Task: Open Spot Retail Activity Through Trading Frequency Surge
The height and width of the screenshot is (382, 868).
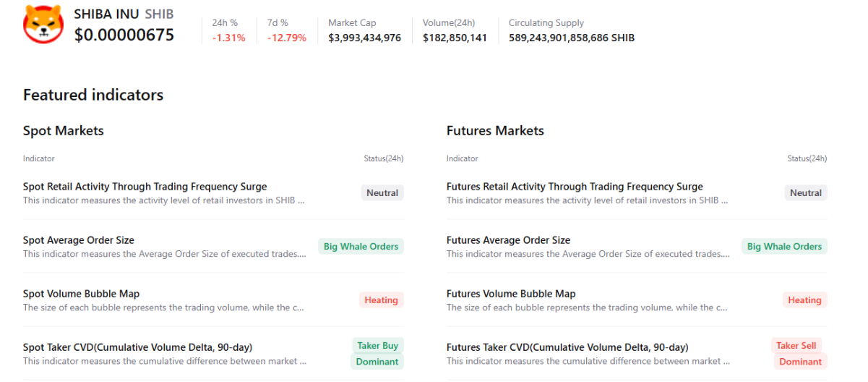Action: 145,187
